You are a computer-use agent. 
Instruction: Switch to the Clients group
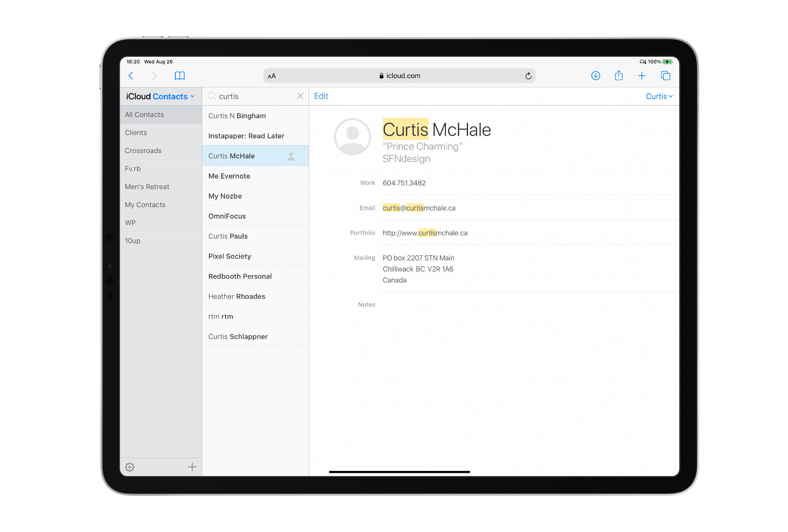click(x=136, y=132)
